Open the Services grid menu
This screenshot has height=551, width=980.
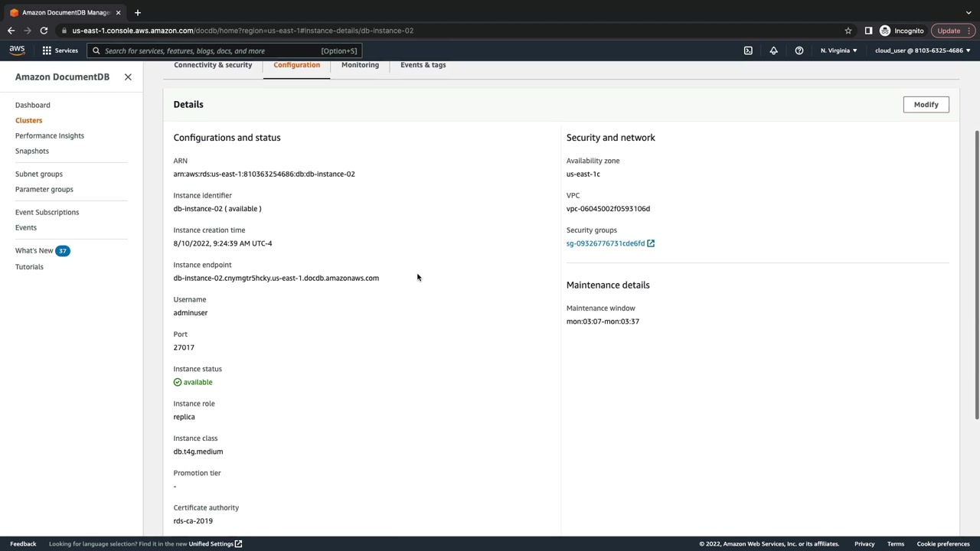[47, 51]
